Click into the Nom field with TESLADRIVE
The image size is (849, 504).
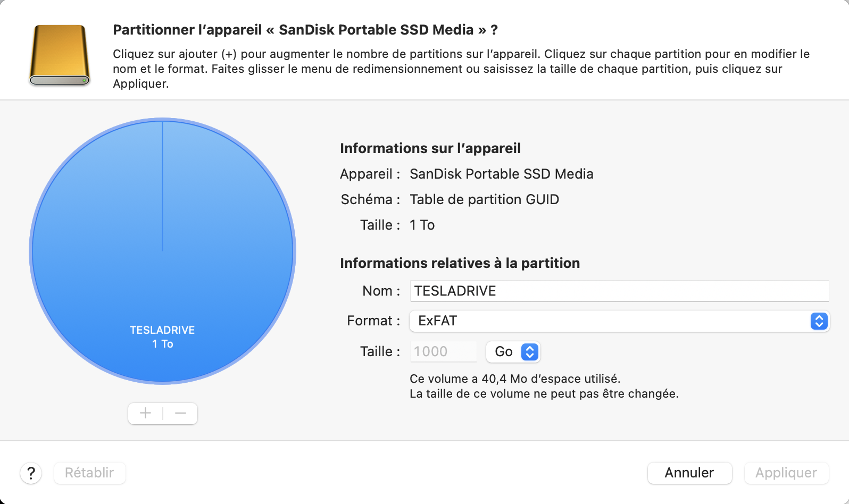click(x=619, y=291)
